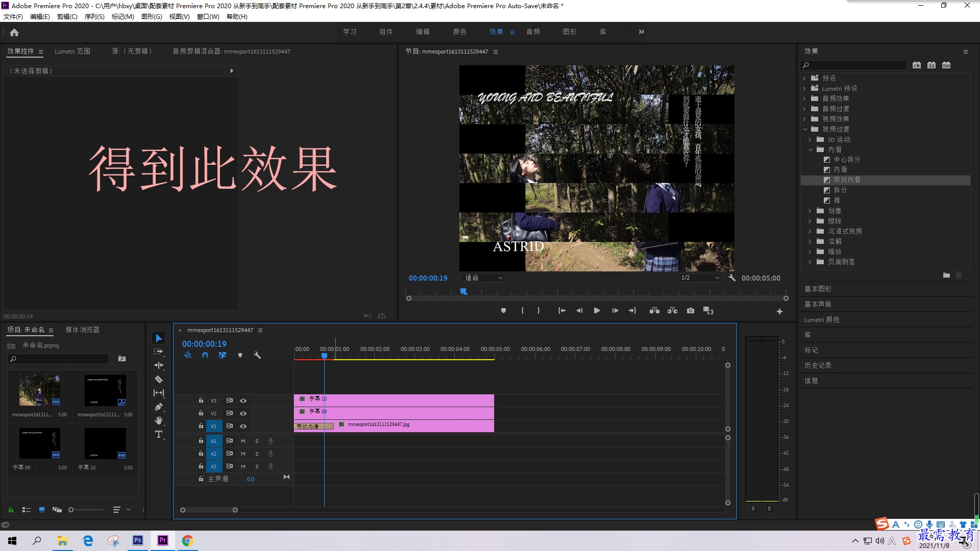
Task: Open the 适合 zoom level dropdown
Action: [483, 278]
